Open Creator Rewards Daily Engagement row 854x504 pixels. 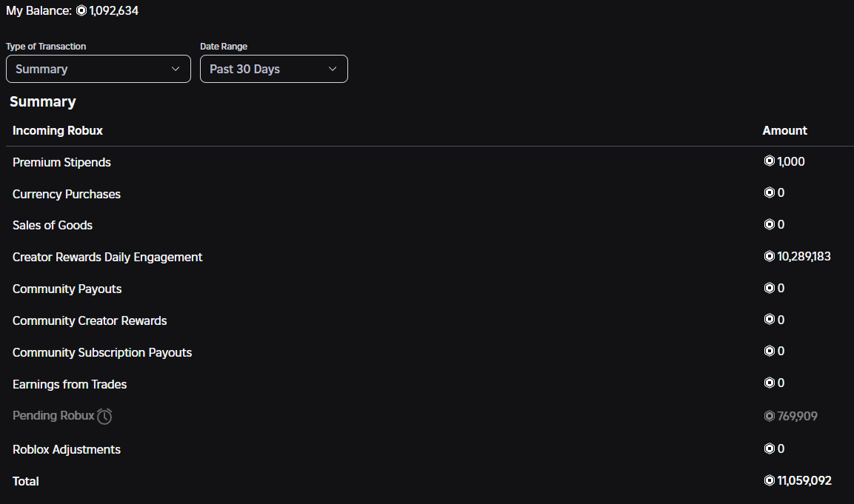click(107, 257)
